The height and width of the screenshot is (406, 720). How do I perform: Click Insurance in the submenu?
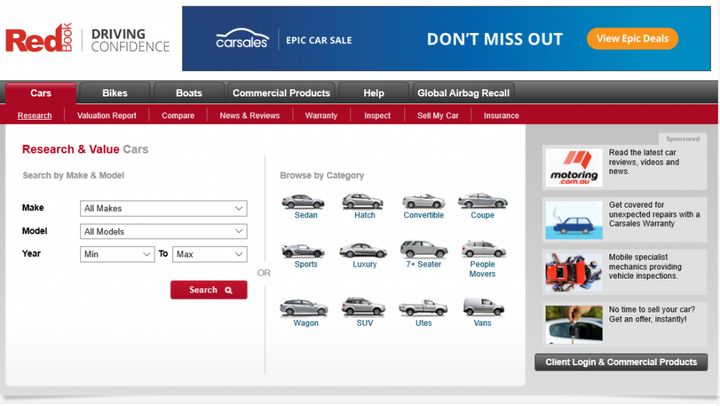pyautogui.click(x=501, y=116)
